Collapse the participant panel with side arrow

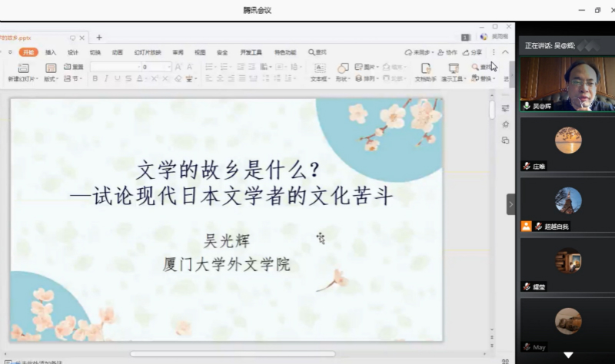tap(510, 204)
